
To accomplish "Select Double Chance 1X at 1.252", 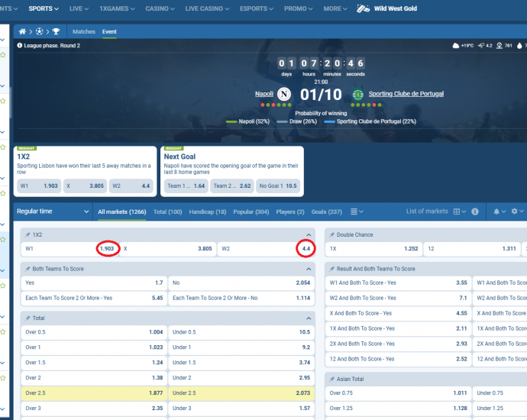I will pos(373,249).
